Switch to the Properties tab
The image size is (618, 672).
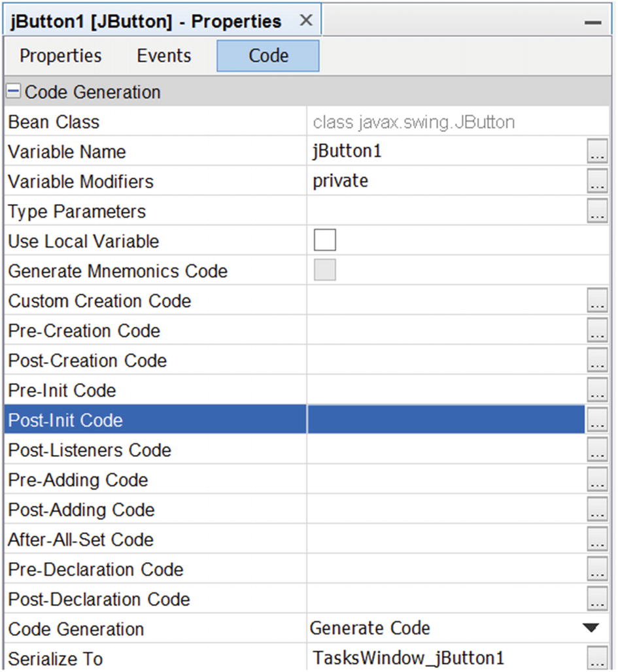[x=60, y=56]
